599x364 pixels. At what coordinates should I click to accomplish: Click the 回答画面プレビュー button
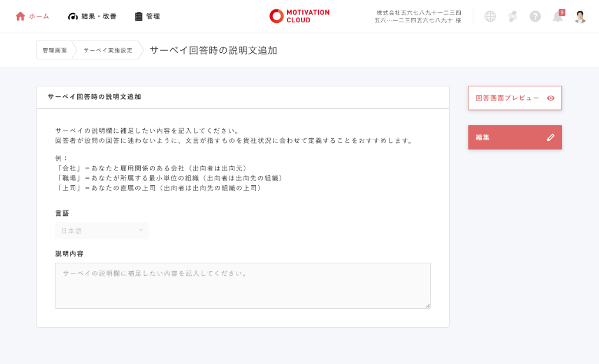(x=507, y=98)
